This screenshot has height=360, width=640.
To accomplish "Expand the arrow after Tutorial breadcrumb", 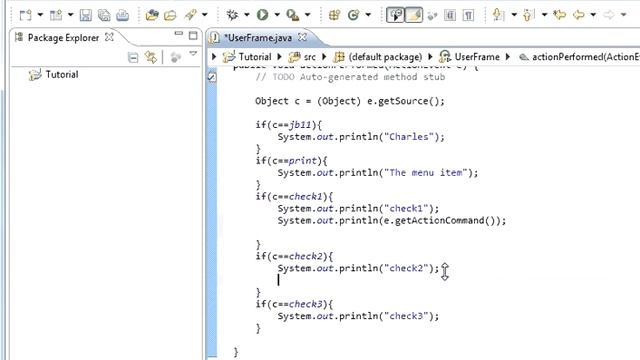I will (280, 57).
